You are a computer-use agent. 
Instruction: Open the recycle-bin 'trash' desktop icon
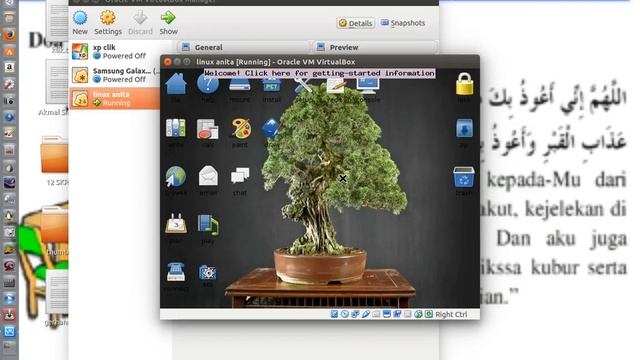pyautogui.click(x=464, y=177)
